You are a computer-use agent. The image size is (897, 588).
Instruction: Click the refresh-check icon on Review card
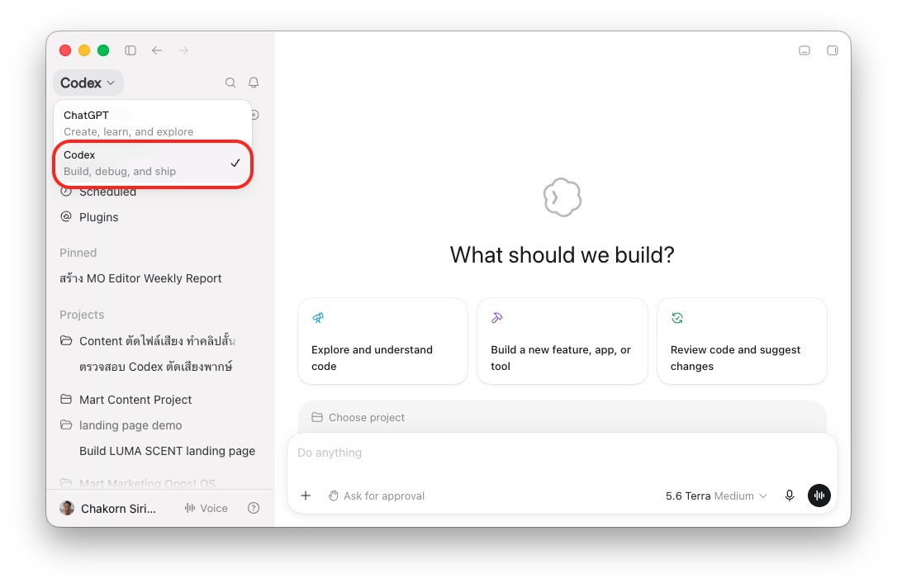(677, 318)
